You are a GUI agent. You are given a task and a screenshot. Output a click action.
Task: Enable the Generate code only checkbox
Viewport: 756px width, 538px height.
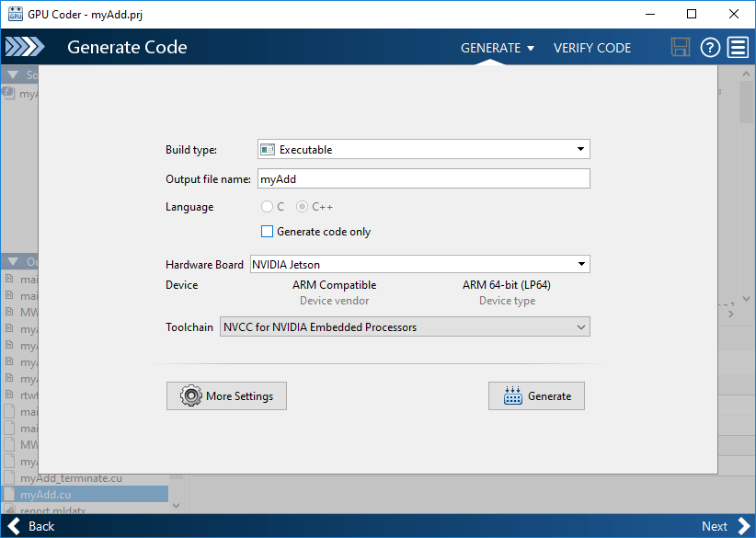[267, 231]
